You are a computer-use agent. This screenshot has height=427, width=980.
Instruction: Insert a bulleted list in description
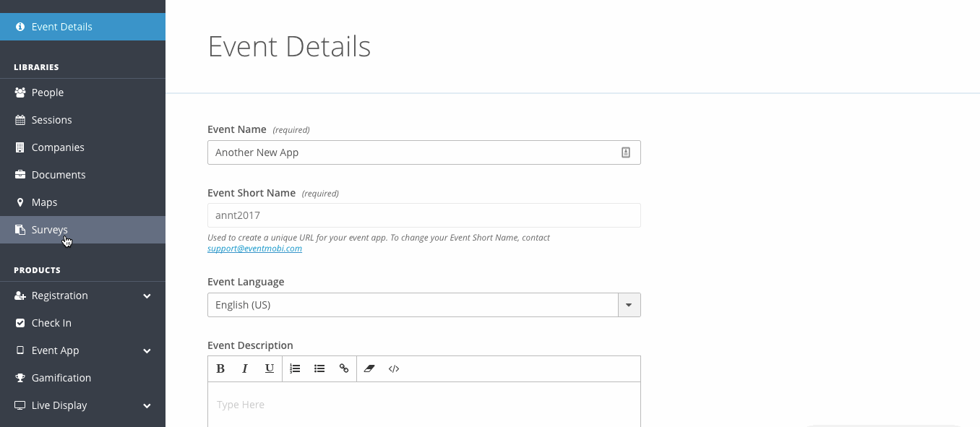coord(319,368)
